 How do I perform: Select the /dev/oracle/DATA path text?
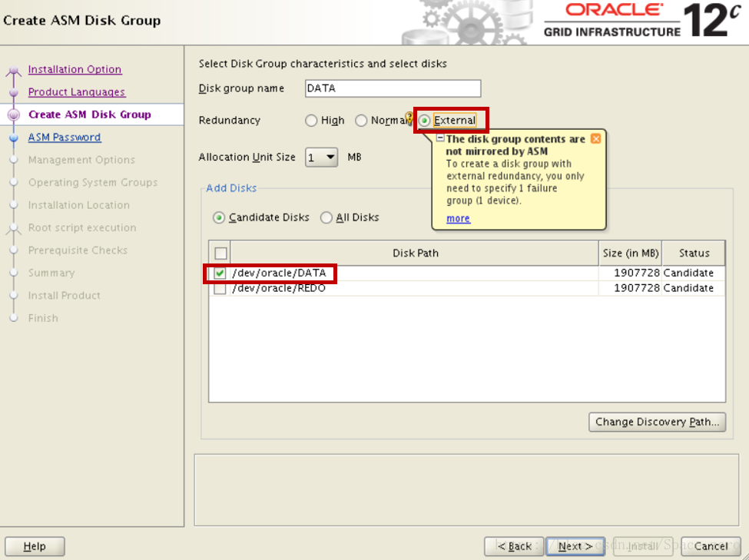point(279,273)
